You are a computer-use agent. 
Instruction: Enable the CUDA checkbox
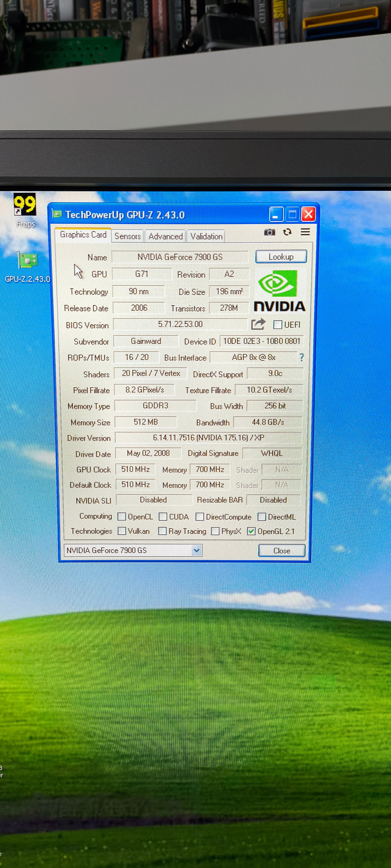coord(163,517)
